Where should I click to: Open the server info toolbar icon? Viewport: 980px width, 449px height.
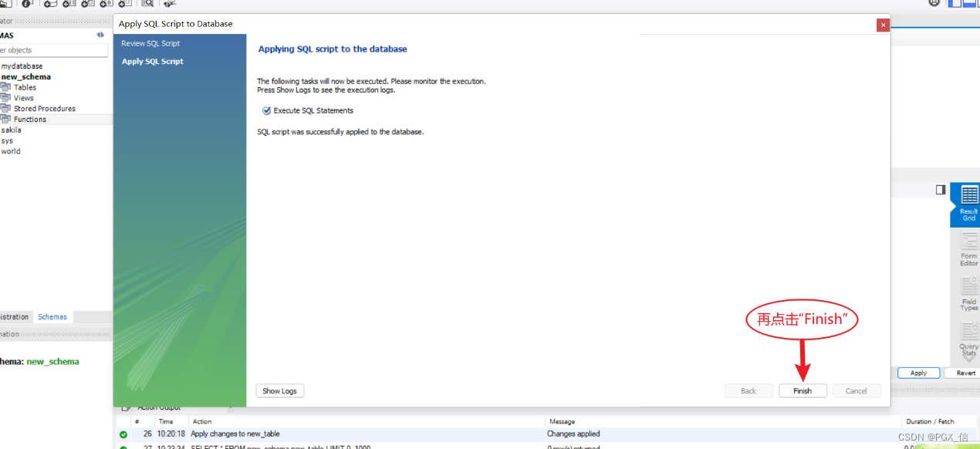pos(26,4)
